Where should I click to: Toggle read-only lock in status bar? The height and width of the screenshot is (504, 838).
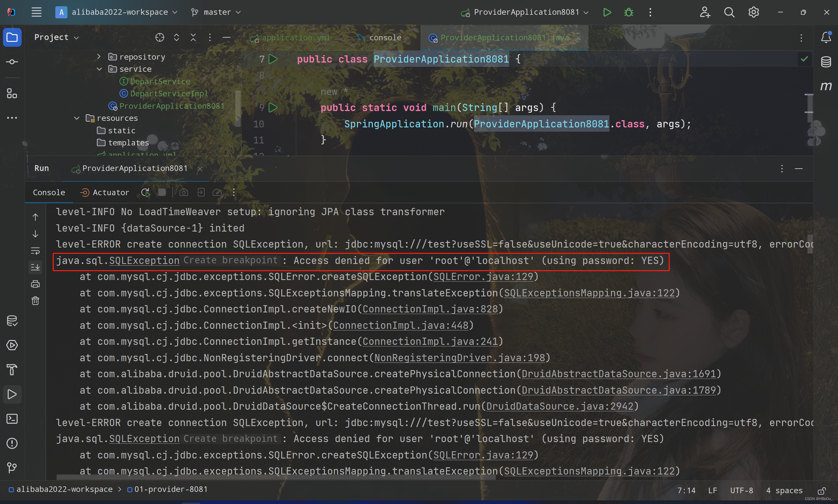pos(822,491)
